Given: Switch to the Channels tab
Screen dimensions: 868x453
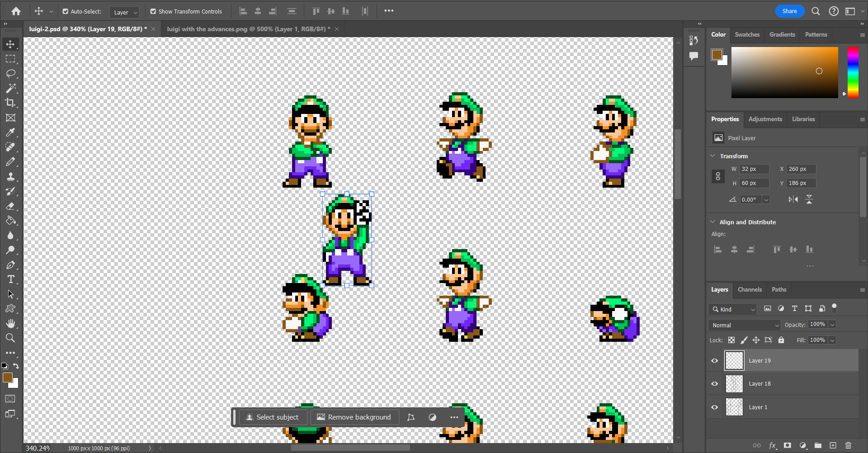Looking at the screenshot, I should [750, 290].
